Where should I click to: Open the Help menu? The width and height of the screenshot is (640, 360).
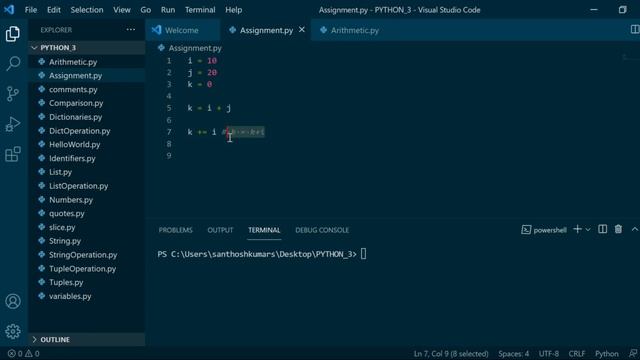coord(233,10)
